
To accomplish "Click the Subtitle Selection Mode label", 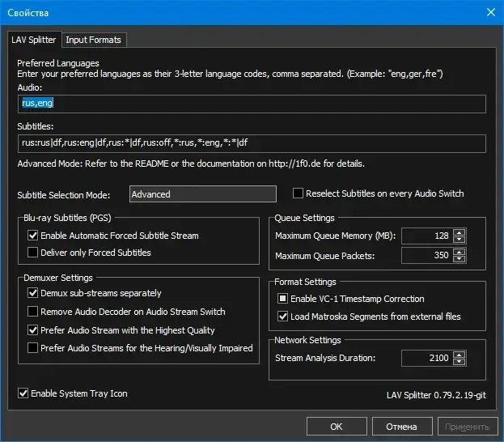I will [x=64, y=195].
